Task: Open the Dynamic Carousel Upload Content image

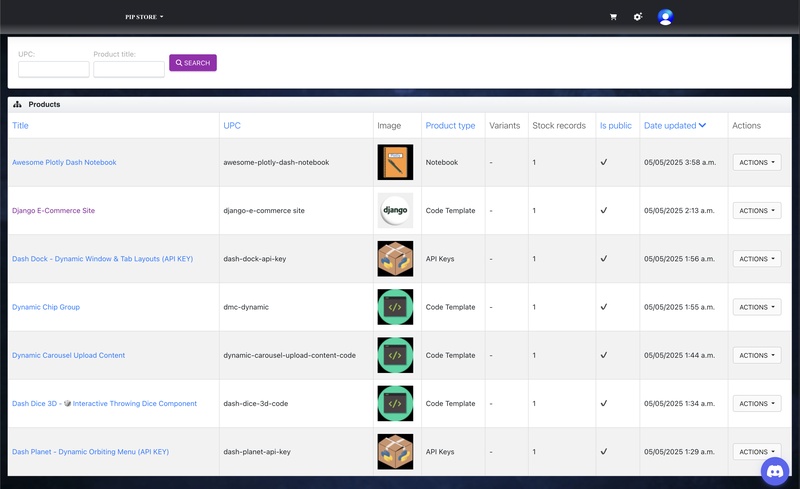Action: [395, 355]
